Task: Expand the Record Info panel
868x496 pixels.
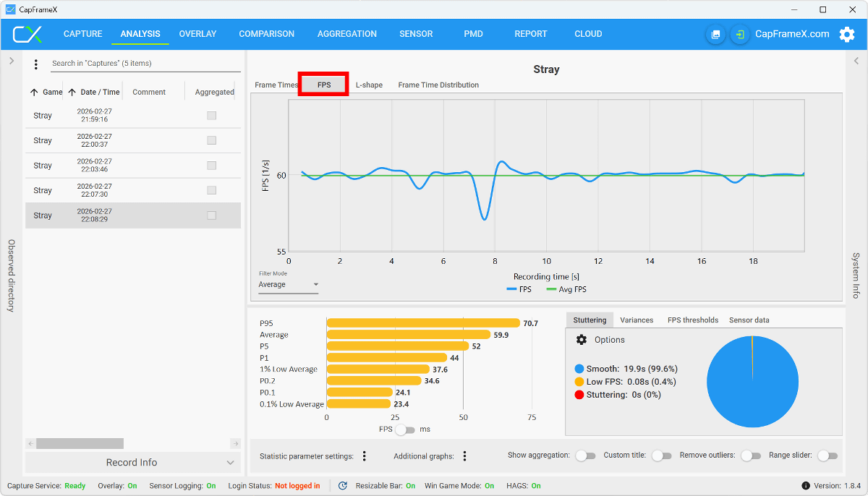Action: 132,463
